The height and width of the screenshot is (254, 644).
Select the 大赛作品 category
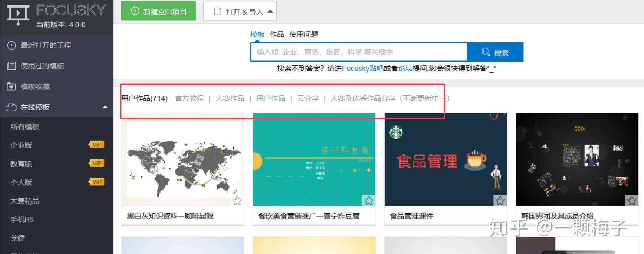pos(230,98)
